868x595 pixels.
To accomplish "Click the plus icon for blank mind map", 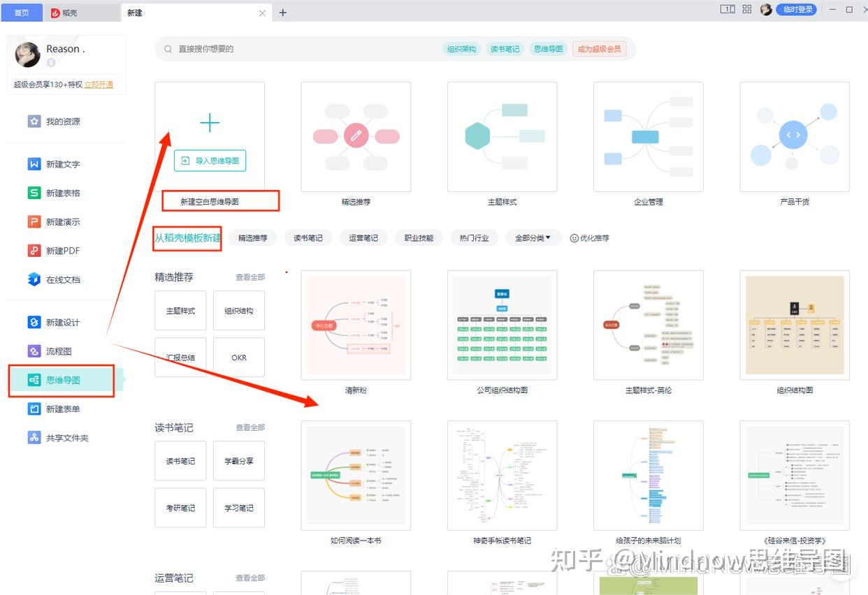I will pyautogui.click(x=210, y=123).
